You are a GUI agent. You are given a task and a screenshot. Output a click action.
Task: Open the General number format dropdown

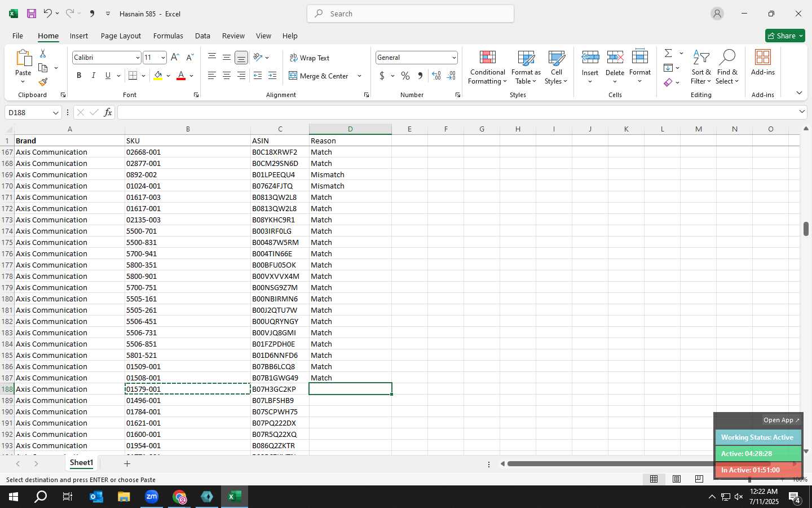(x=453, y=58)
